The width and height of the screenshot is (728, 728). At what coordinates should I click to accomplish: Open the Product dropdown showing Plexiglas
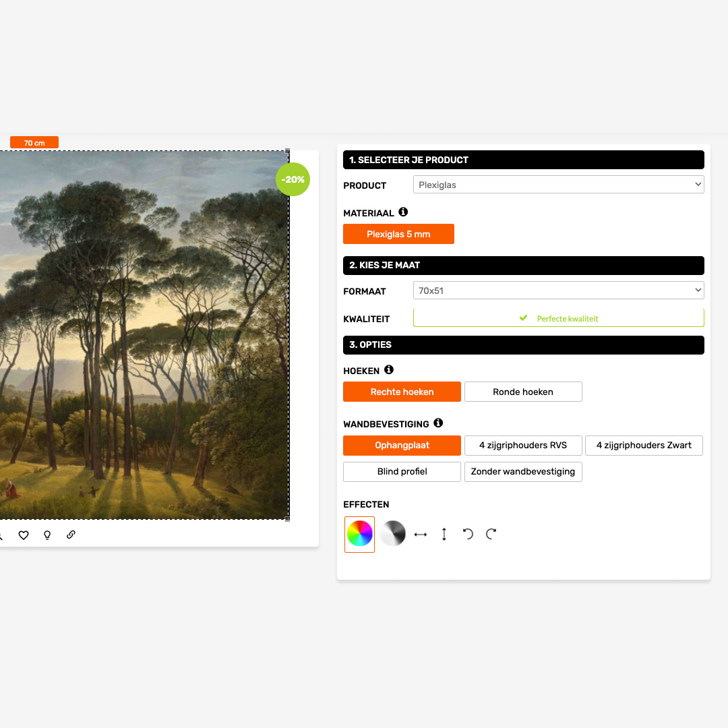(559, 185)
